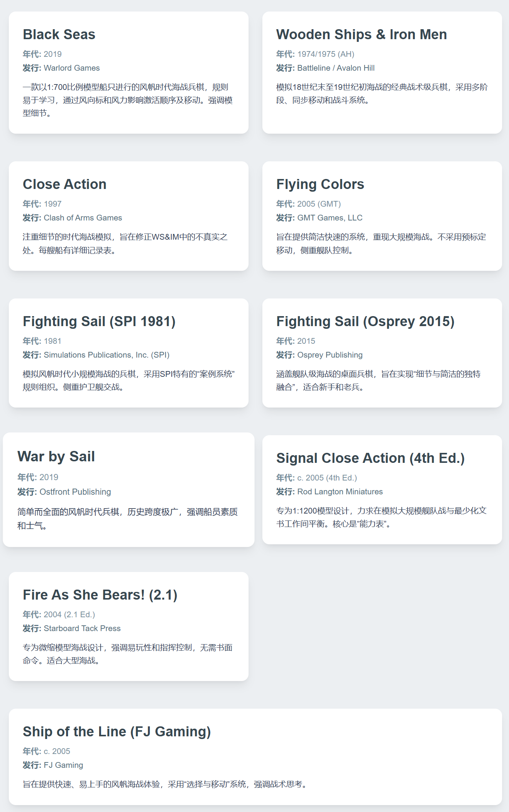
Task: Click the Warlord Games publisher text
Action: click(72, 68)
